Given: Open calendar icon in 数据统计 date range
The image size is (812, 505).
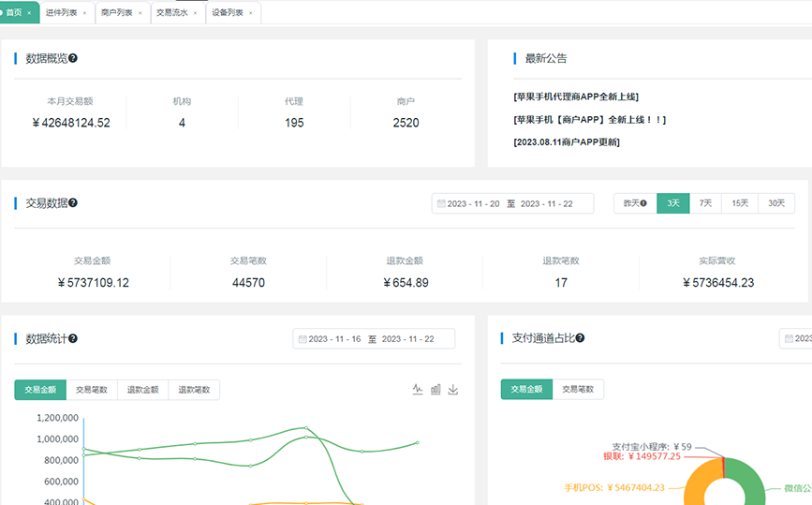Looking at the screenshot, I should click(x=303, y=339).
